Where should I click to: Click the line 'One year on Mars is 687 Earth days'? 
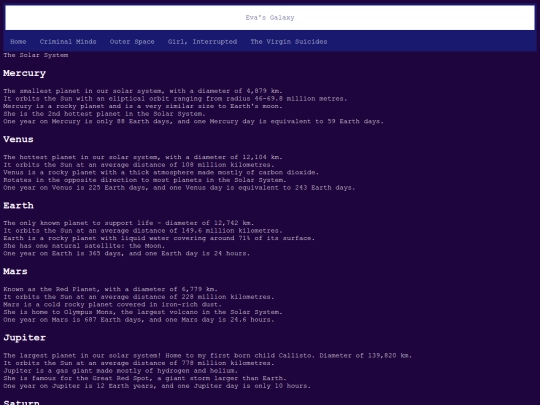[x=139, y=320]
